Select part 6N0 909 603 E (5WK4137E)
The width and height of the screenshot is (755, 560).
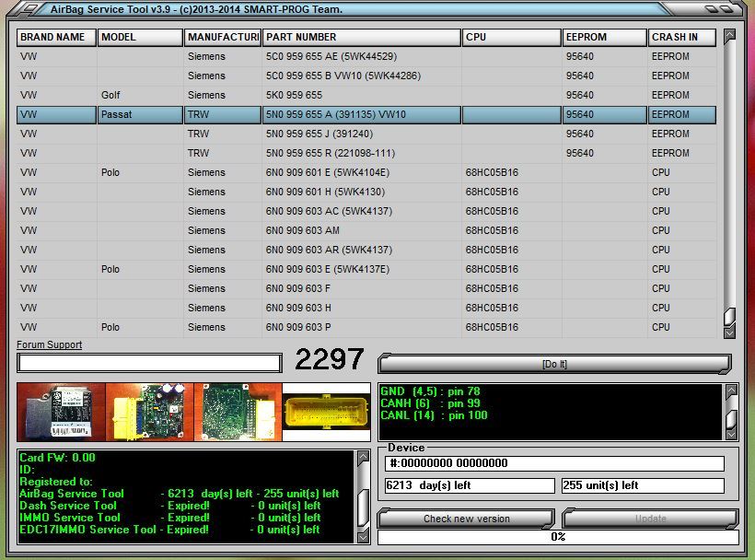coord(366,269)
